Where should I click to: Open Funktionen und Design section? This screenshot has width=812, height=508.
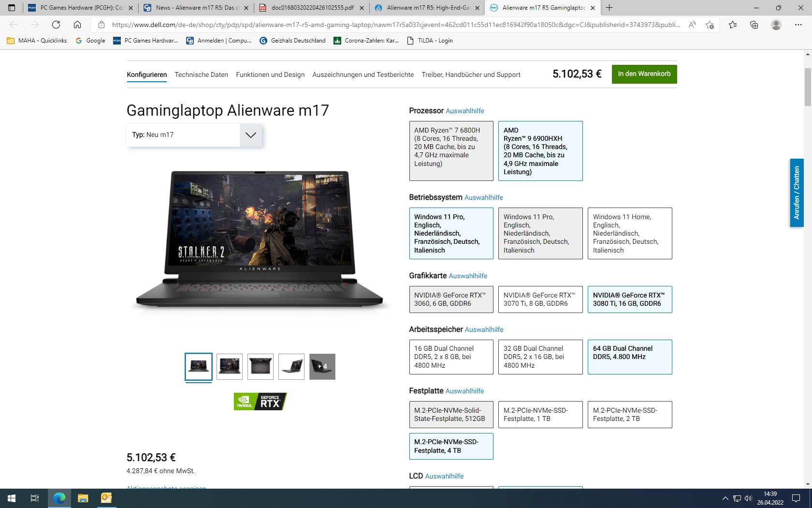(270, 75)
